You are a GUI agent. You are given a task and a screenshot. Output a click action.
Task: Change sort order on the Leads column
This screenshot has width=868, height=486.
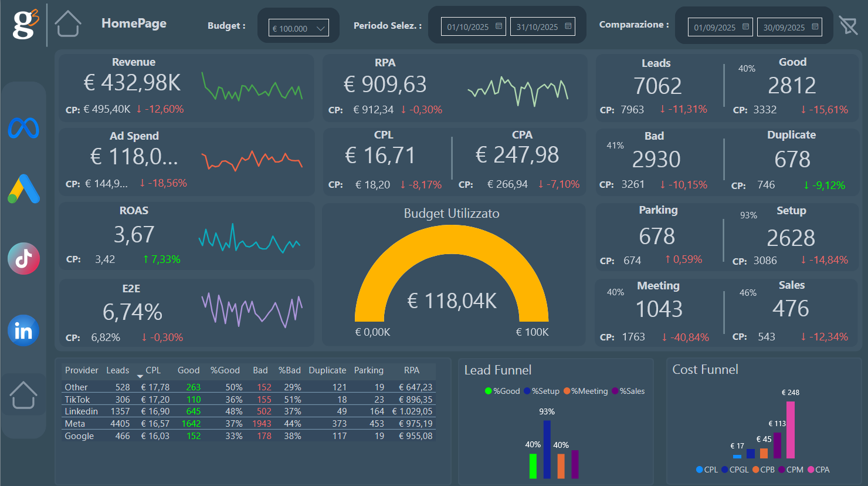(118, 370)
